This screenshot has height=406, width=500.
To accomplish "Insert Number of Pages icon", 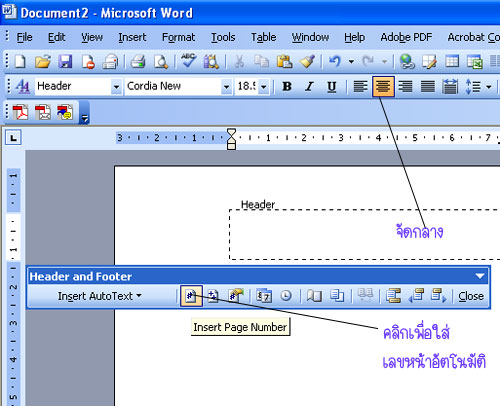I will click(x=213, y=296).
